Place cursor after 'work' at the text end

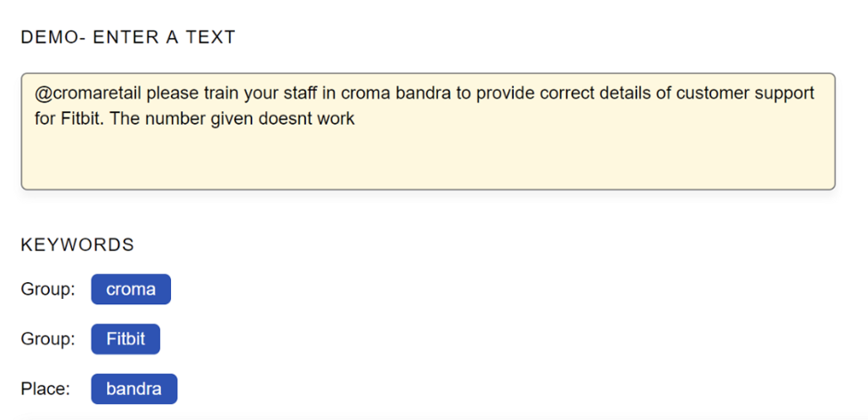[356, 118]
